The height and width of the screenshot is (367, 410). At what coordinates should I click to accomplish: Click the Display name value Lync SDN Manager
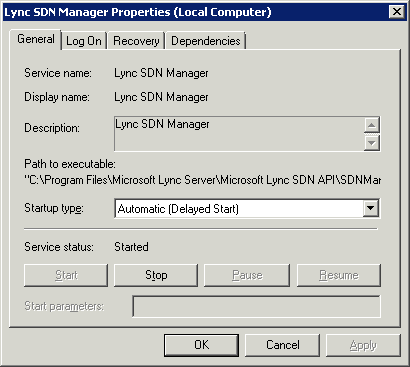coord(161,97)
